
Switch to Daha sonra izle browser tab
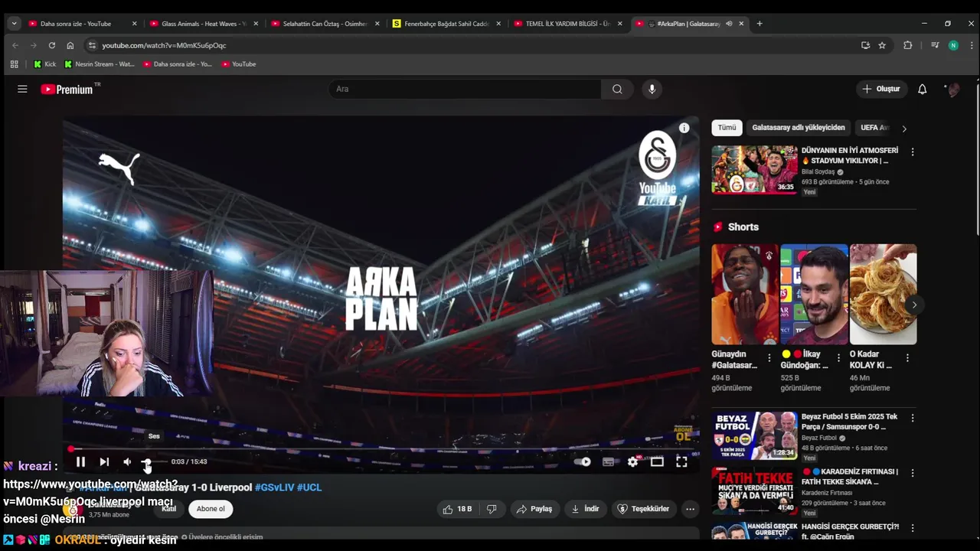83,24
